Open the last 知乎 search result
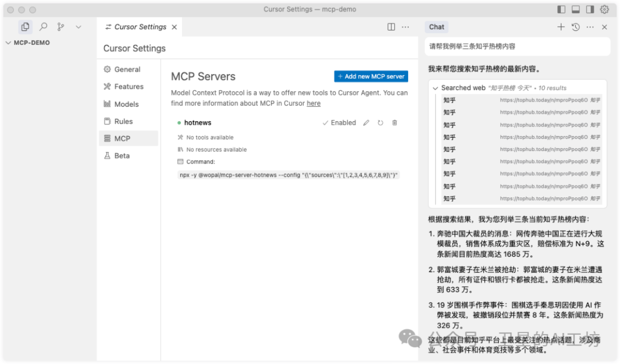Screen dimensions: 620x364 tap(521, 199)
